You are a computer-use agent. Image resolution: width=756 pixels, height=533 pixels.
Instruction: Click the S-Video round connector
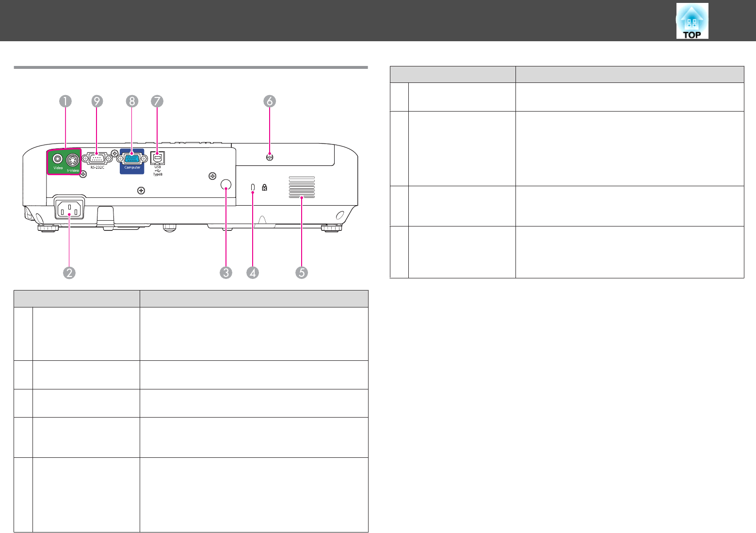click(x=73, y=161)
